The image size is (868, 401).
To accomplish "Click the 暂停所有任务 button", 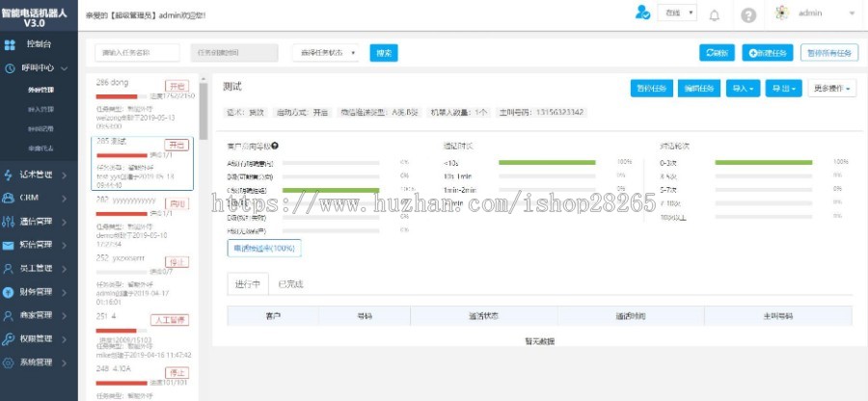I will [828, 53].
